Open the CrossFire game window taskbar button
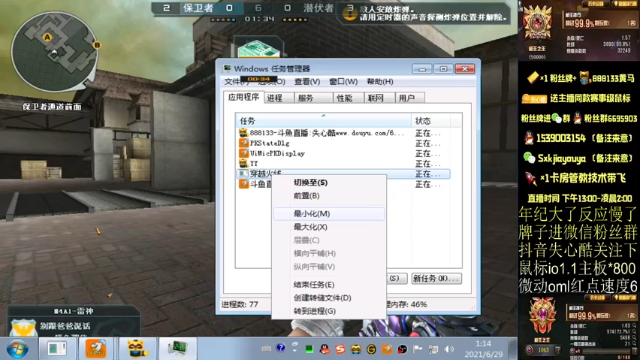The image size is (640, 360). pyautogui.click(x=57, y=348)
